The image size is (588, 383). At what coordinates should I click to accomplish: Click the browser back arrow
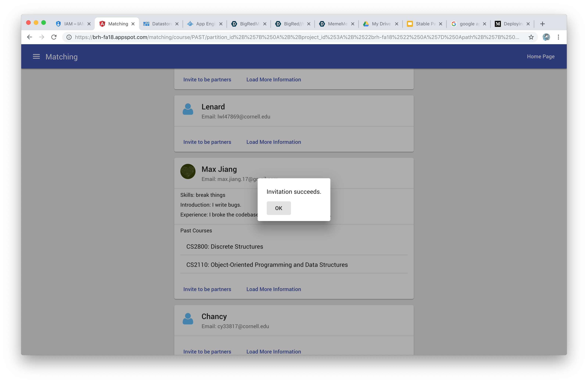point(30,37)
